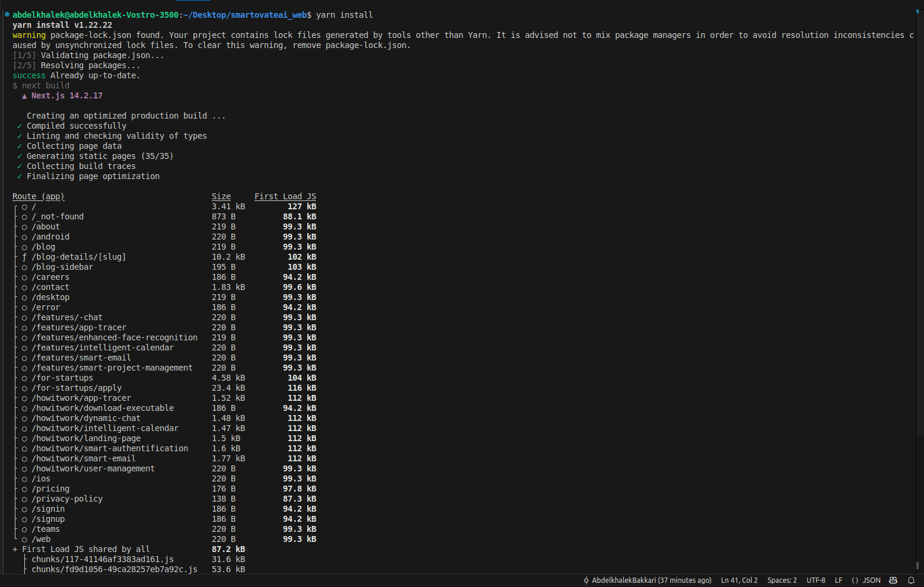The height and width of the screenshot is (587, 924).
Task: Click the 'success Already up-to-date.' line
Action: click(x=77, y=75)
